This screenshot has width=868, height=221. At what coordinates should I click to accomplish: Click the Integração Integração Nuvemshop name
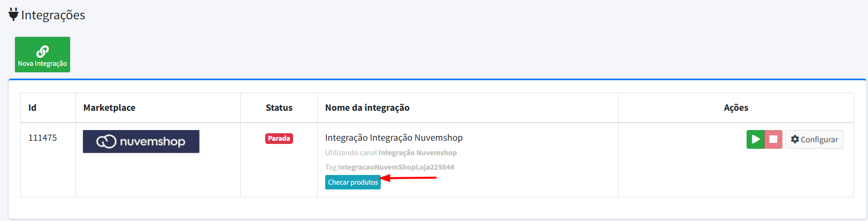click(394, 138)
